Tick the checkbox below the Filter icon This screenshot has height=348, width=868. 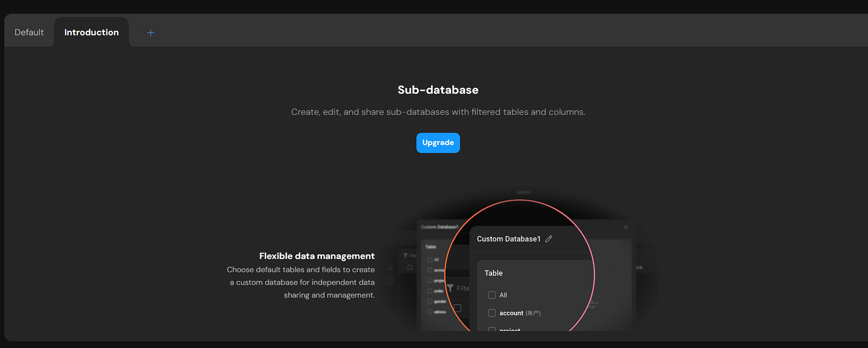tap(457, 308)
